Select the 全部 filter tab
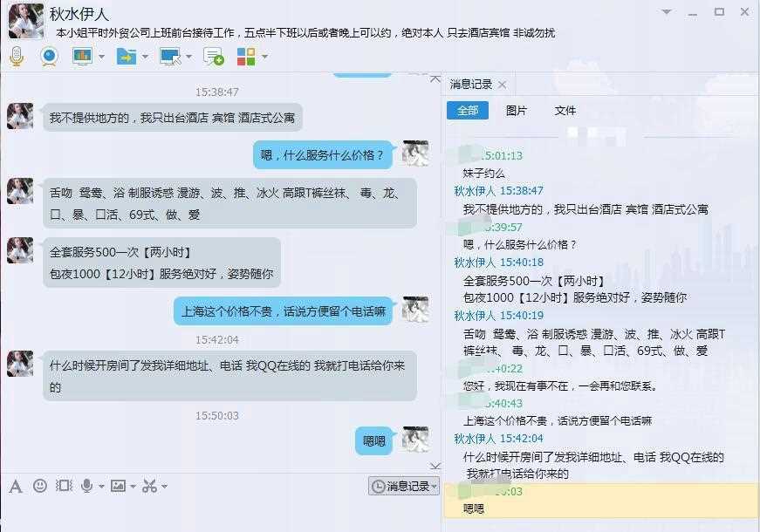The height and width of the screenshot is (532, 760). tap(468, 111)
